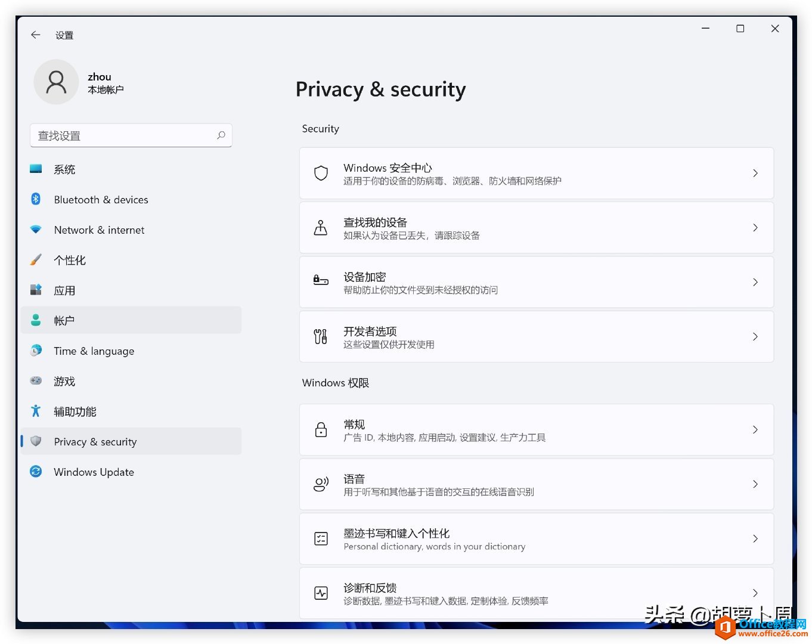Screen dimensions: 812x644
Task: Open the Windows 安全中心 chevron arrow
Action: pos(755,174)
